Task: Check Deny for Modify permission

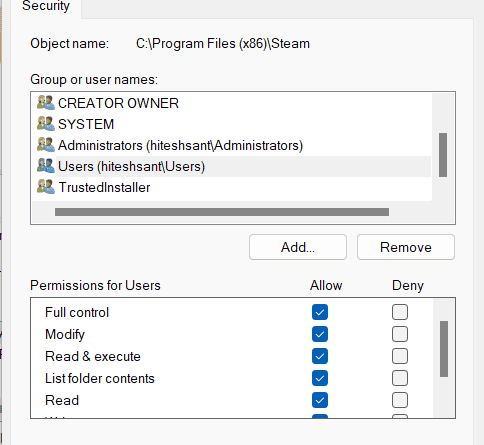Action: tap(400, 334)
